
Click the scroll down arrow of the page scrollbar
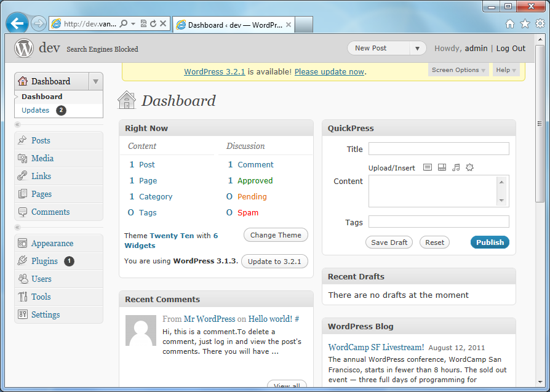540,382
